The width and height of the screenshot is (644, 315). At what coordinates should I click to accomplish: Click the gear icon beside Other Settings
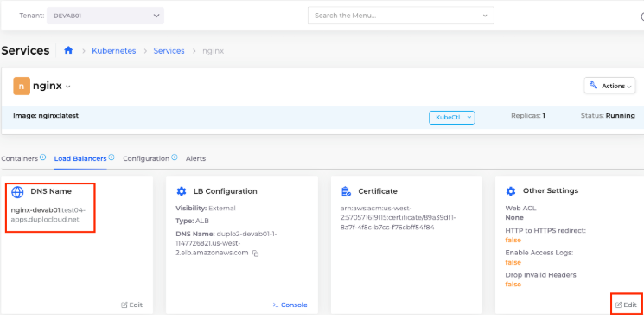tap(511, 190)
